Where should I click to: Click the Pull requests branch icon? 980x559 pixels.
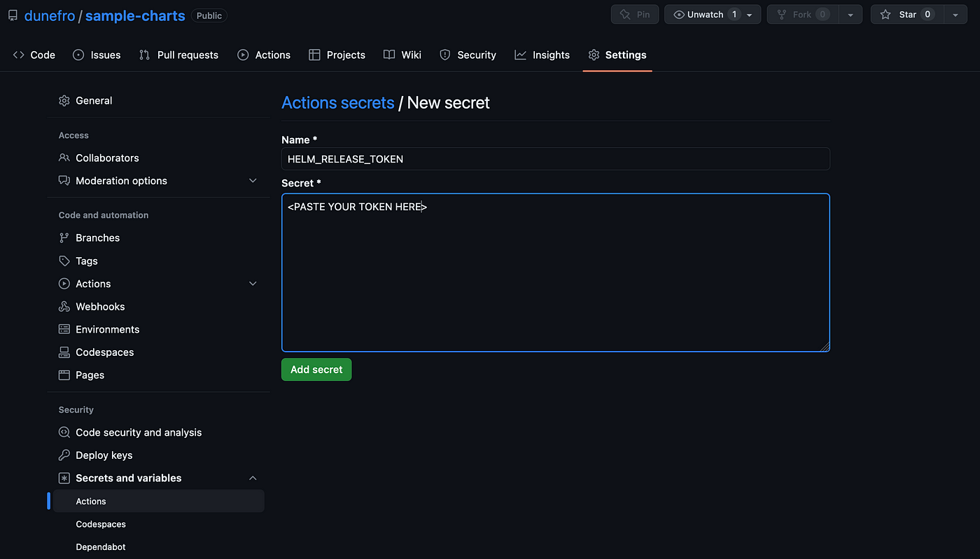(x=145, y=55)
